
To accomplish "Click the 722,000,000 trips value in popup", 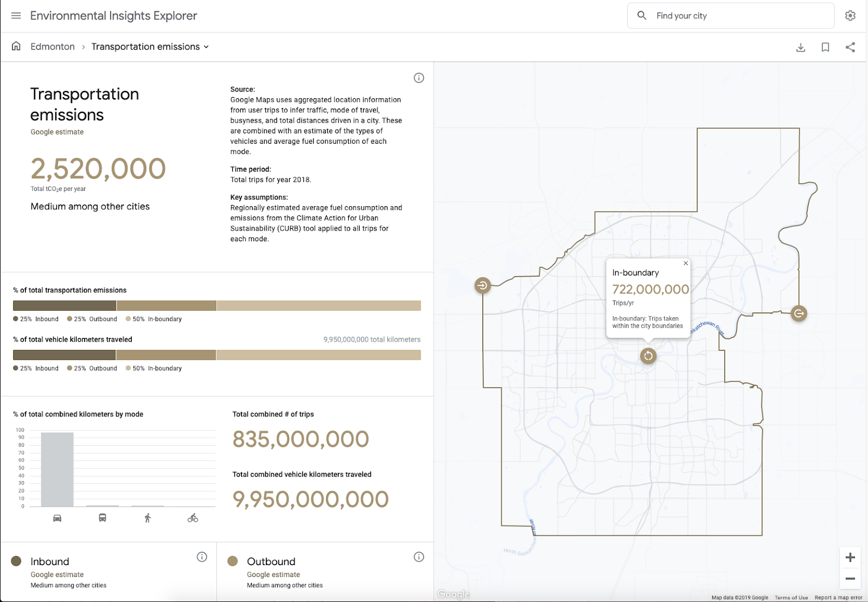I will 650,290.
